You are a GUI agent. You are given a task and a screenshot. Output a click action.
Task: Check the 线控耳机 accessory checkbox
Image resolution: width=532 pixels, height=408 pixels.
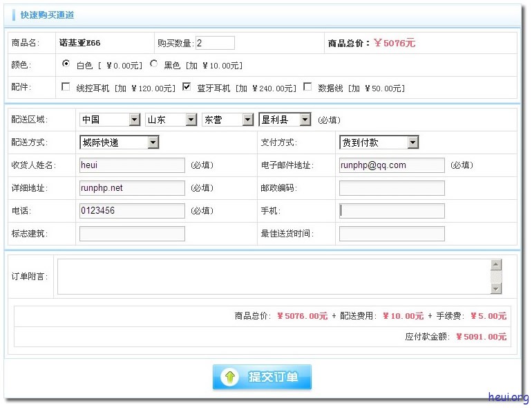coord(66,86)
